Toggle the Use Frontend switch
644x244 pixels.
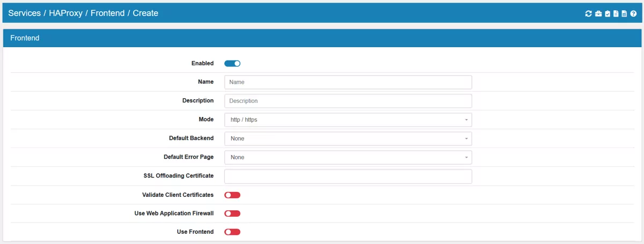click(x=232, y=232)
